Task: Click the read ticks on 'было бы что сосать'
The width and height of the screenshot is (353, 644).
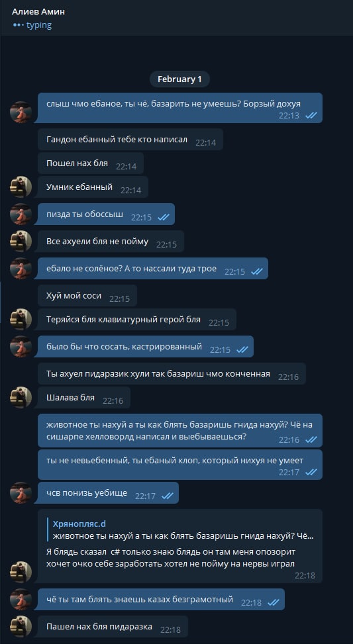Action: point(242,349)
